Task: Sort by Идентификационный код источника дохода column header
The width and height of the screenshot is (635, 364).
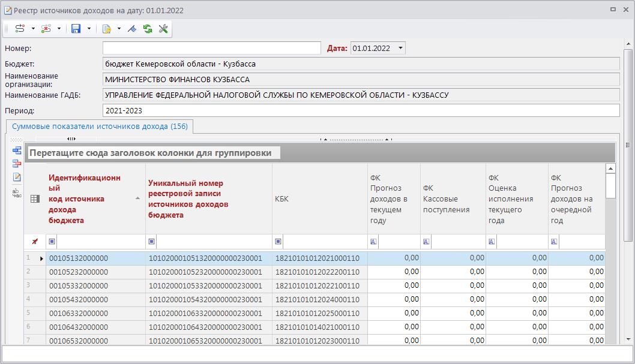Action: [95, 198]
